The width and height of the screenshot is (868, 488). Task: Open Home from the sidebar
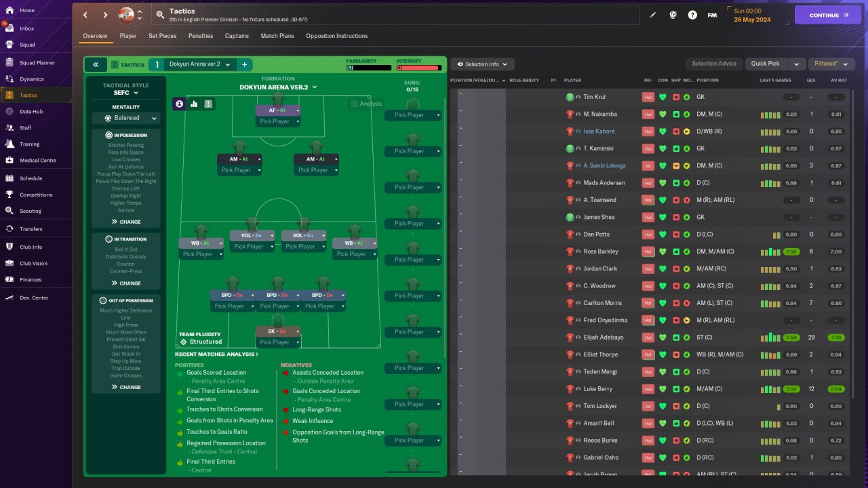27,10
